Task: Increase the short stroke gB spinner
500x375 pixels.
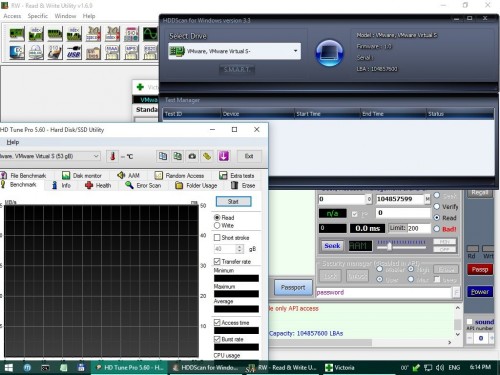Action: (x=240, y=247)
